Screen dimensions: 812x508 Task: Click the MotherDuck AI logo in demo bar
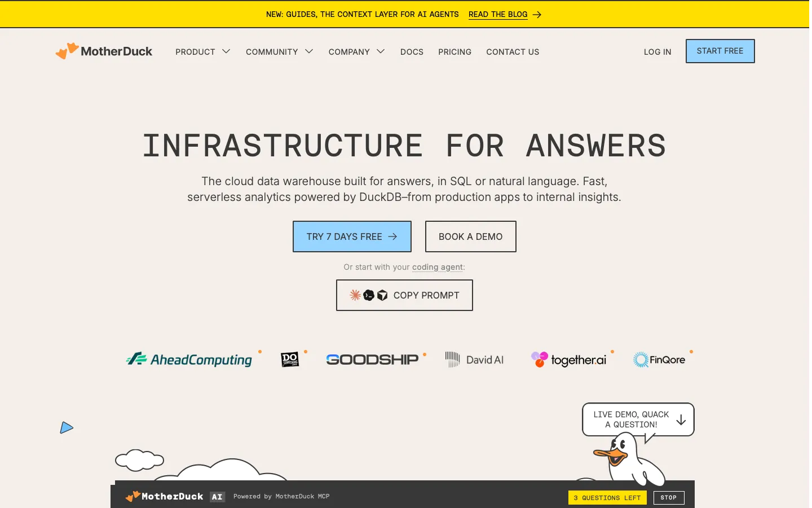click(x=164, y=496)
